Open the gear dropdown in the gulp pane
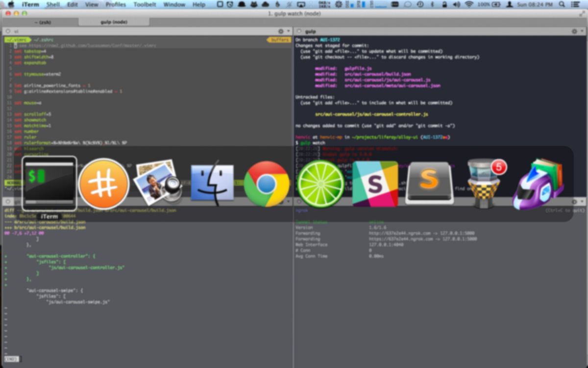The image size is (588, 368). [x=574, y=31]
